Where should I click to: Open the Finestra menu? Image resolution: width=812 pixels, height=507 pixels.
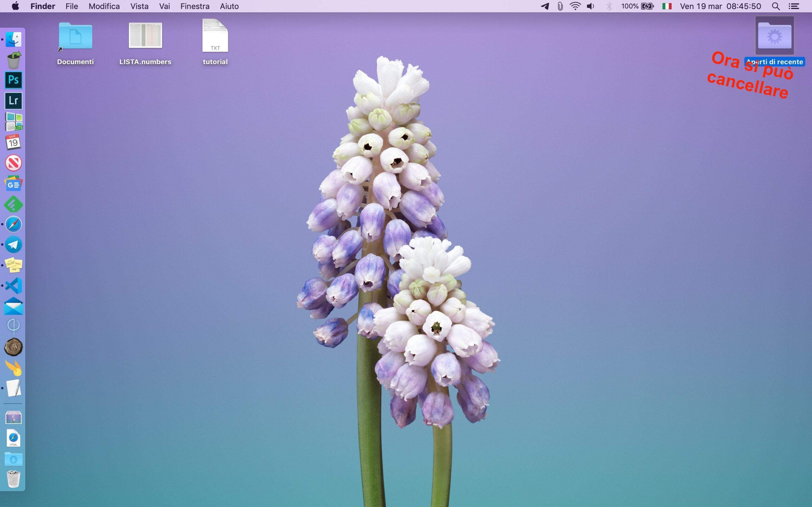pyautogui.click(x=195, y=6)
